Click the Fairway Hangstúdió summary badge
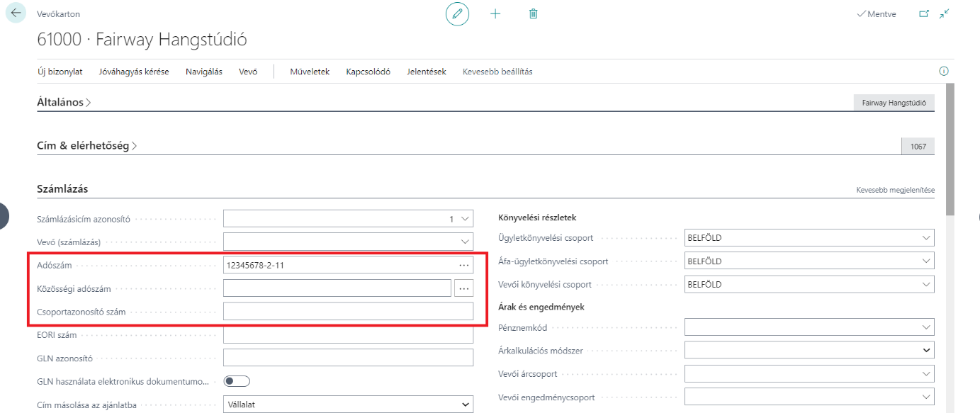 pyautogui.click(x=894, y=103)
